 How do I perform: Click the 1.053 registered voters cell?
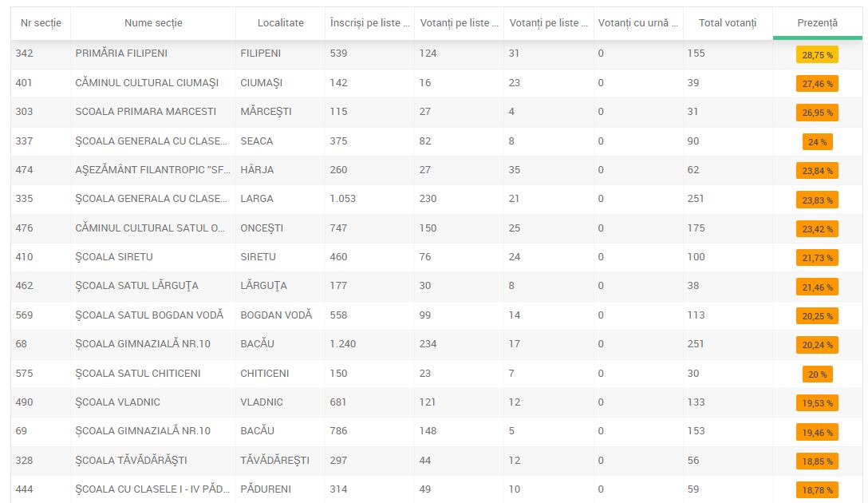pos(342,199)
